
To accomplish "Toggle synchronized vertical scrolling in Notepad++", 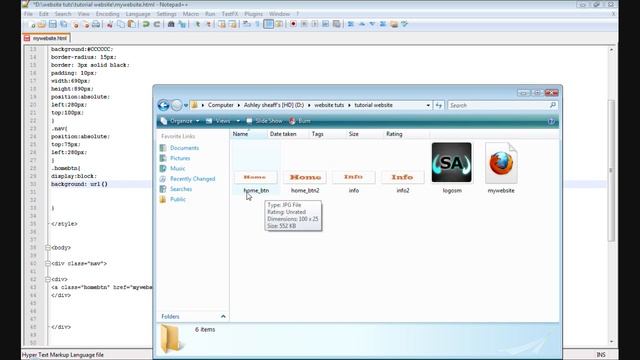I will click(222, 24).
